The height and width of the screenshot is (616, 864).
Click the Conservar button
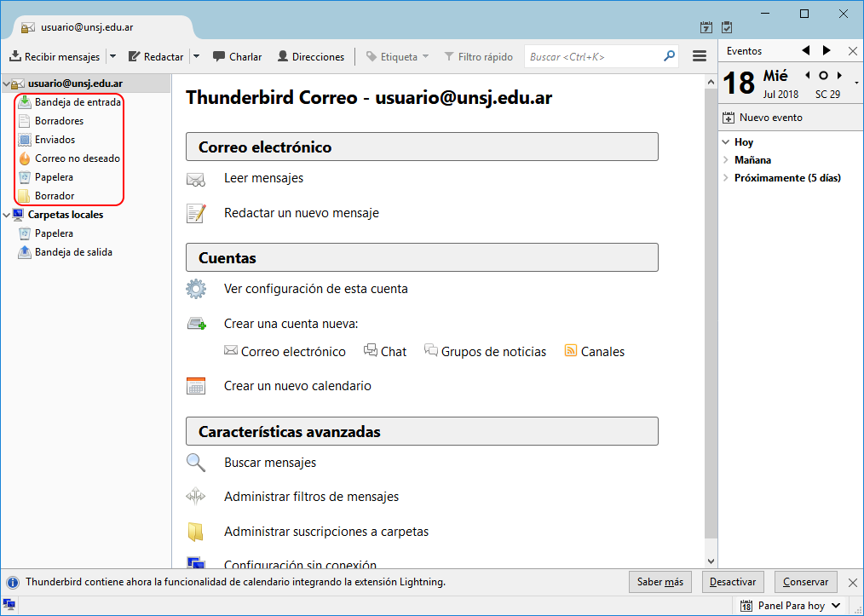(805, 583)
